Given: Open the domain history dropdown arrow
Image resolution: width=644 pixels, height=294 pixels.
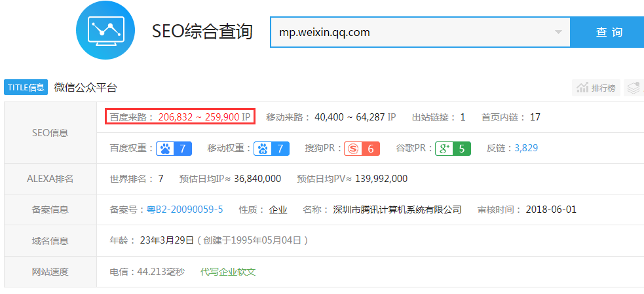Looking at the screenshot, I should [x=558, y=32].
